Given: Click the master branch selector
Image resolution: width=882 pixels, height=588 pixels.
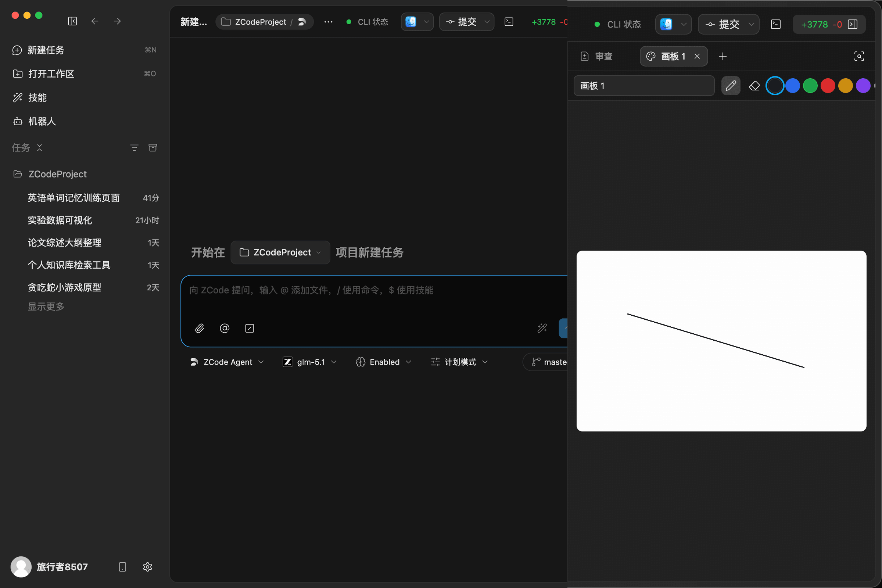Looking at the screenshot, I should point(546,362).
